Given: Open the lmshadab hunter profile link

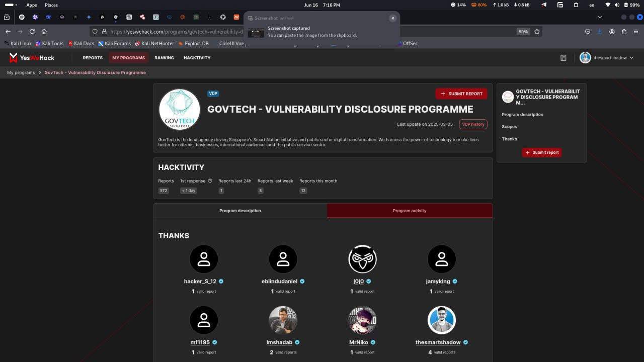Looking at the screenshot, I should pos(279,342).
